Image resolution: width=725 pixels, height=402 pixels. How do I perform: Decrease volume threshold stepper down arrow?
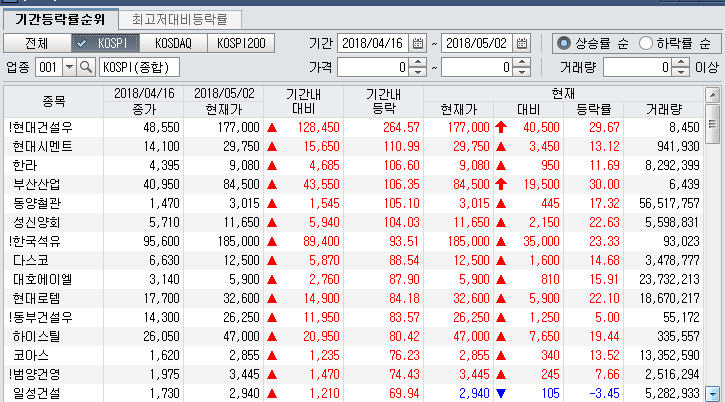click(681, 72)
